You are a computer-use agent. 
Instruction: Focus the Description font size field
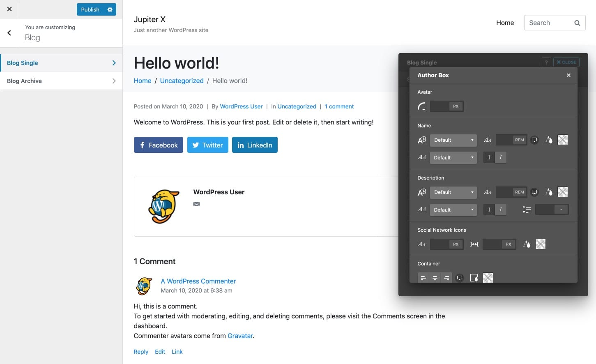coord(504,192)
